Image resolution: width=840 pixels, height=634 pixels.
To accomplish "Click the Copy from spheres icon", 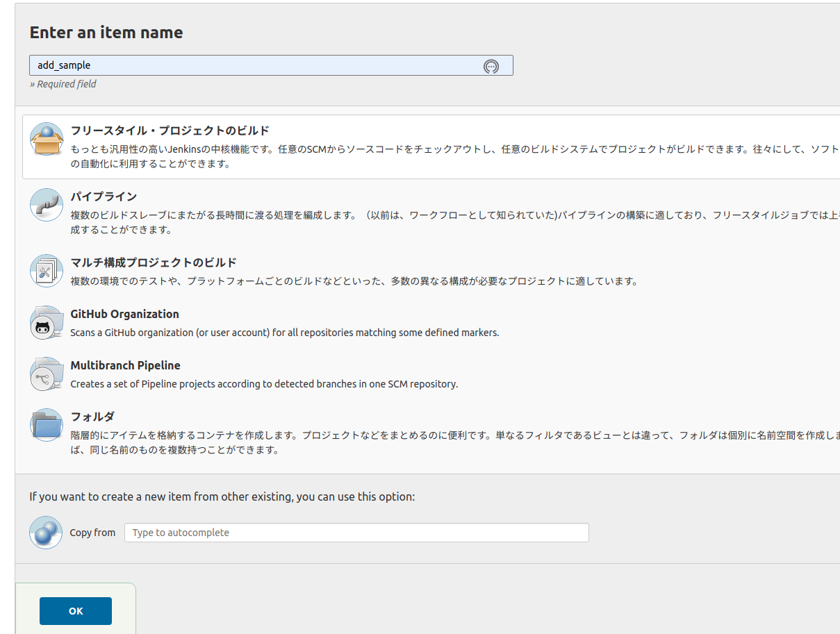I will point(47,533).
